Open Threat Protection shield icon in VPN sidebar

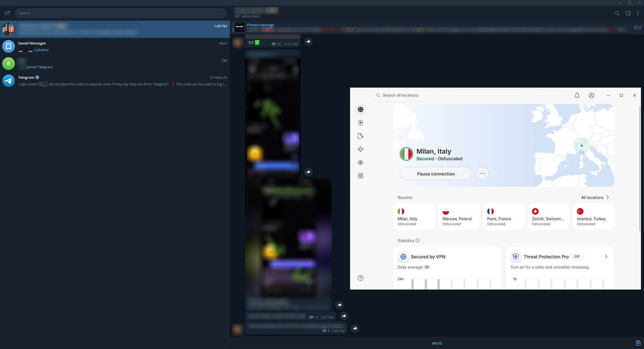[361, 123]
